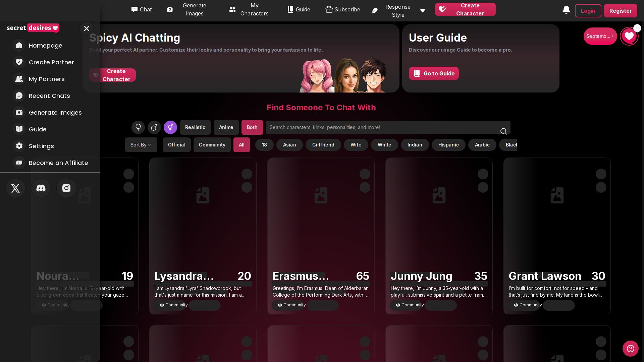
Task: Open the Discord social icon
Action: 41,188
